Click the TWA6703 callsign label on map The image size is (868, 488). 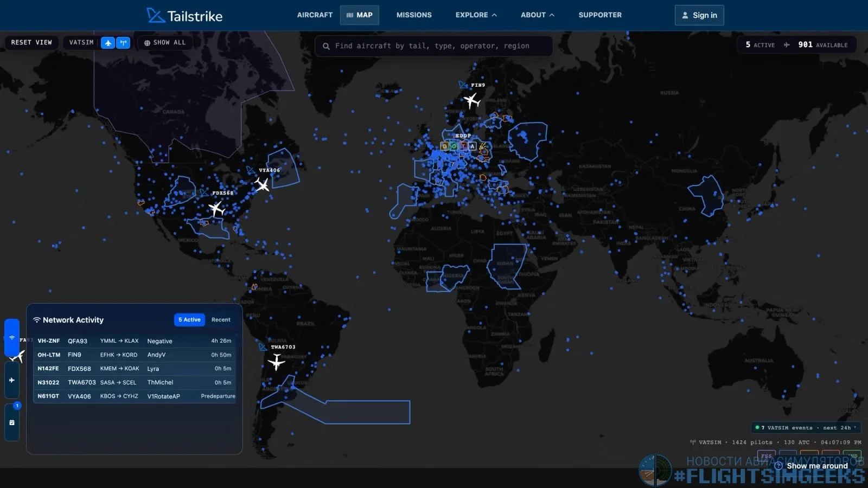[x=283, y=347]
